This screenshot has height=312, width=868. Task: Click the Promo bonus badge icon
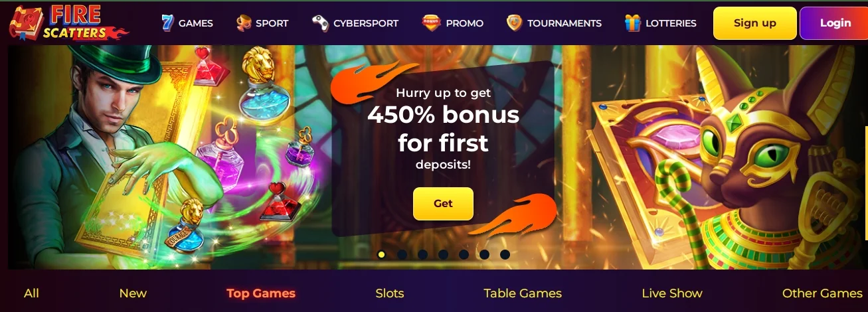click(x=431, y=23)
